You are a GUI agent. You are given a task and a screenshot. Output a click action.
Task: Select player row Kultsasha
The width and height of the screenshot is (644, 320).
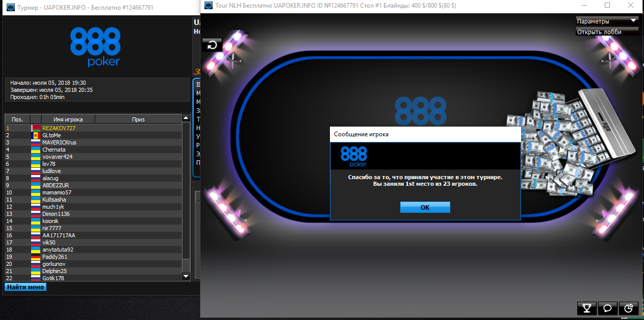93,200
